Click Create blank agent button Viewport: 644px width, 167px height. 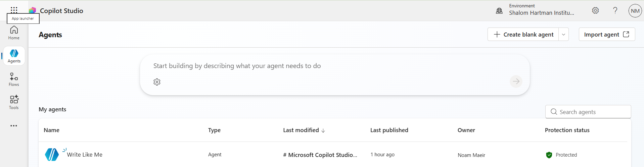pos(523,34)
